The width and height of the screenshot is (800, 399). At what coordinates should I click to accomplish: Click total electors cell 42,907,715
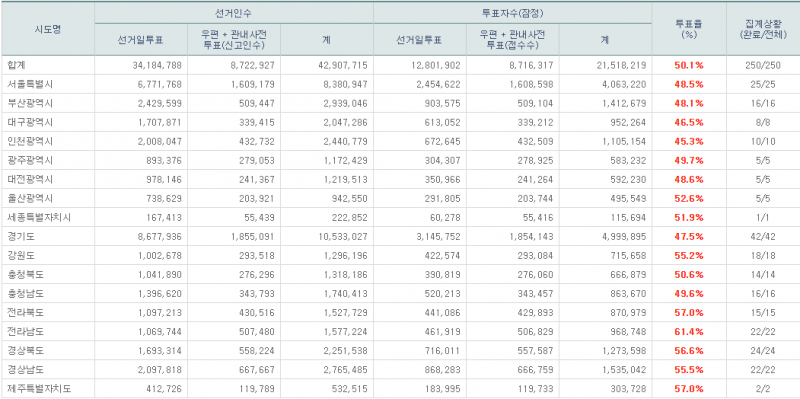pos(342,65)
